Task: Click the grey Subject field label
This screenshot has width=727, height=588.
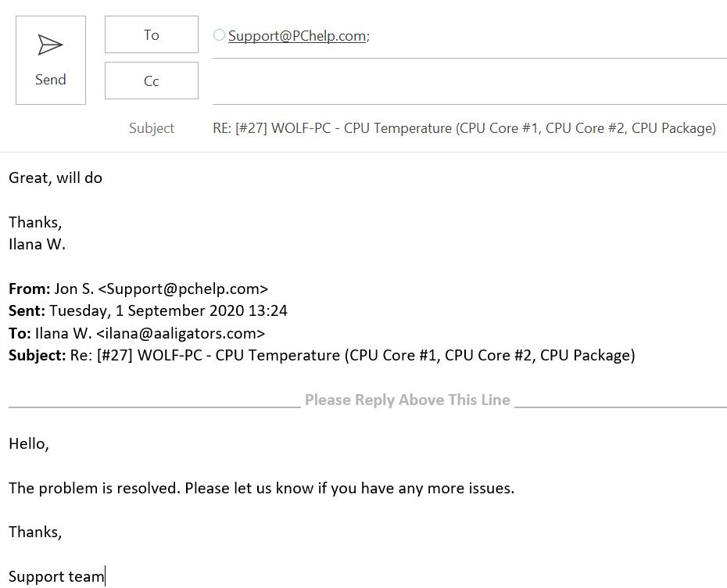Action: pyautogui.click(x=152, y=128)
